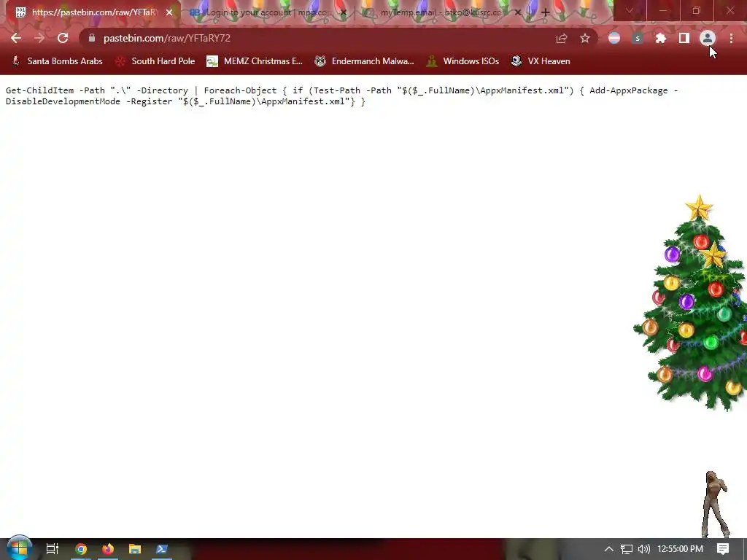The height and width of the screenshot is (560, 747).
Task: Open the volume speaker tray icon
Action: (x=643, y=549)
